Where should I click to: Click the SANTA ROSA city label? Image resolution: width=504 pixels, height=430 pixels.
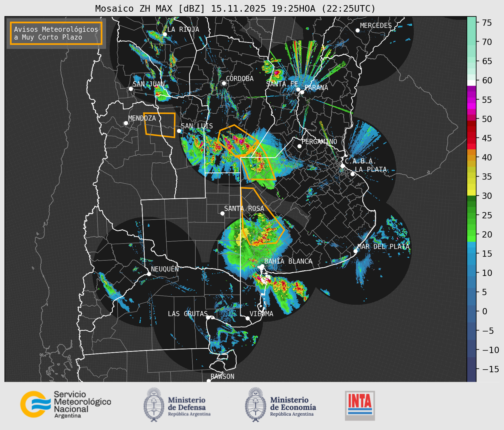244,208
